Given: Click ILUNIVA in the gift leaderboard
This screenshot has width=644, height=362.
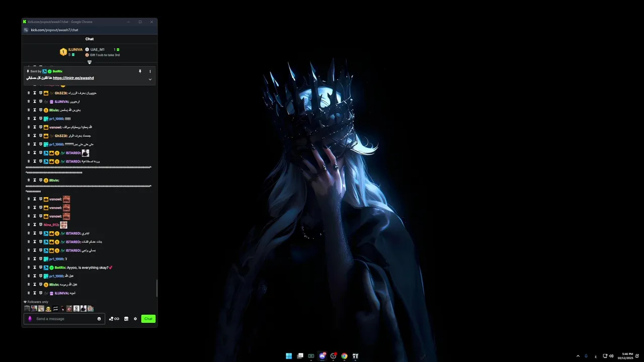Looking at the screenshot, I should coord(75,50).
